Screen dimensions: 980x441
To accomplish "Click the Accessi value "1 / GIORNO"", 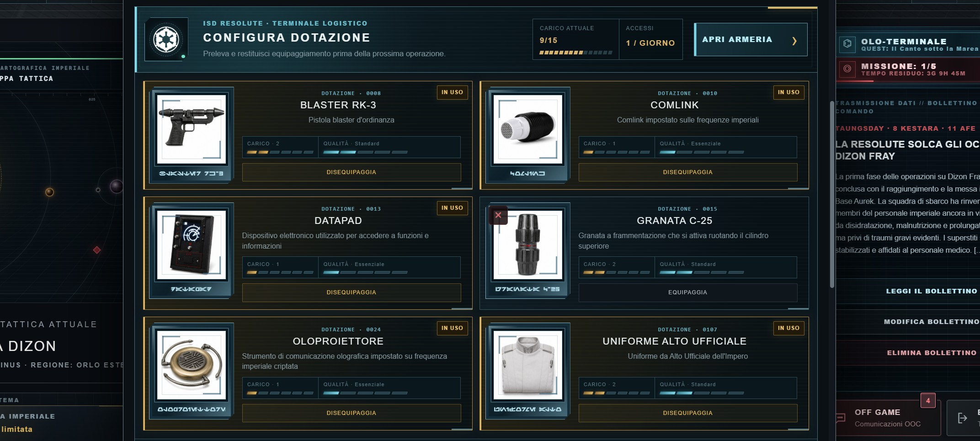I will click(650, 43).
